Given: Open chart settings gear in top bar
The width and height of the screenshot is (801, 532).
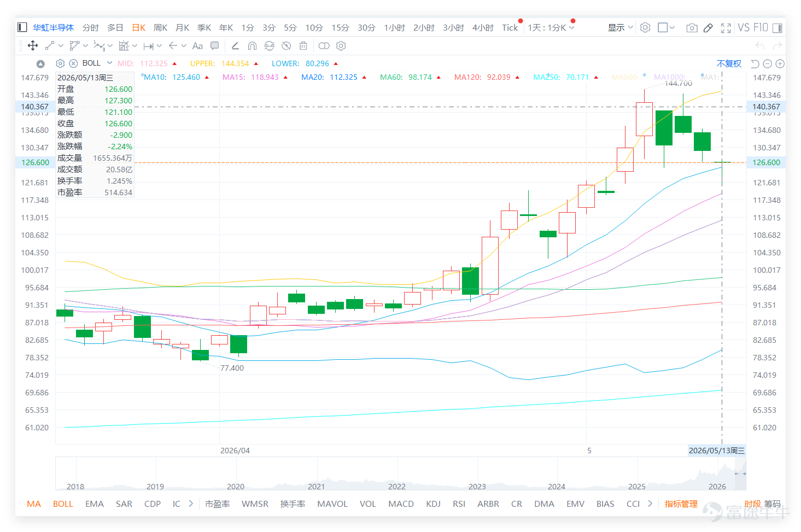Looking at the screenshot, I should pyautogui.click(x=645, y=27).
